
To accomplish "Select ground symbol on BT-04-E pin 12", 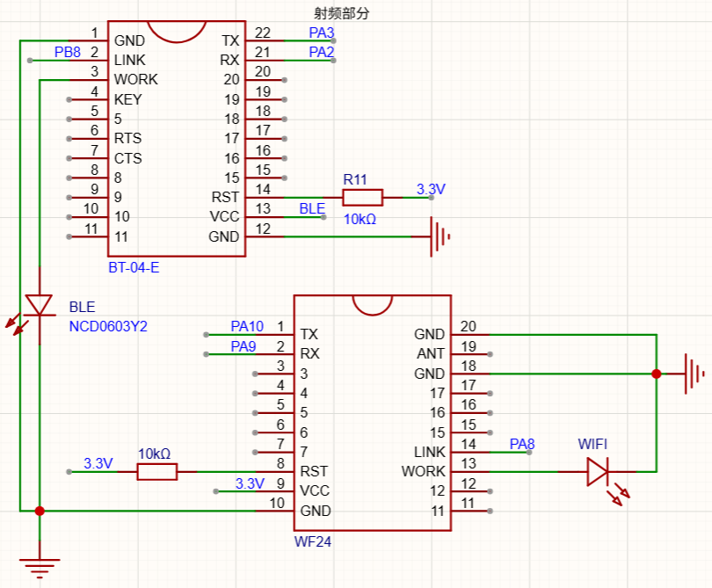I will (440, 236).
